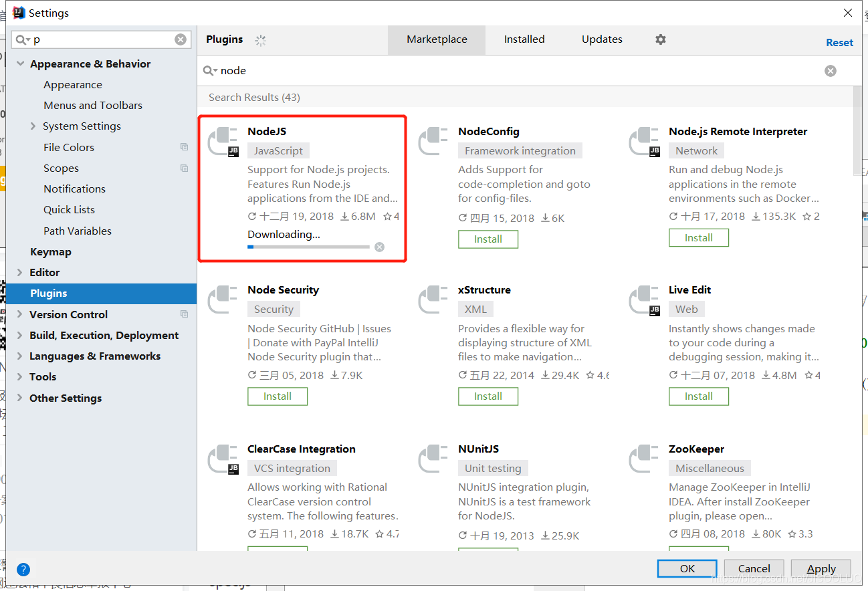The height and width of the screenshot is (591, 868).
Task: Cancel the Settings dialog
Action: click(754, 569)
